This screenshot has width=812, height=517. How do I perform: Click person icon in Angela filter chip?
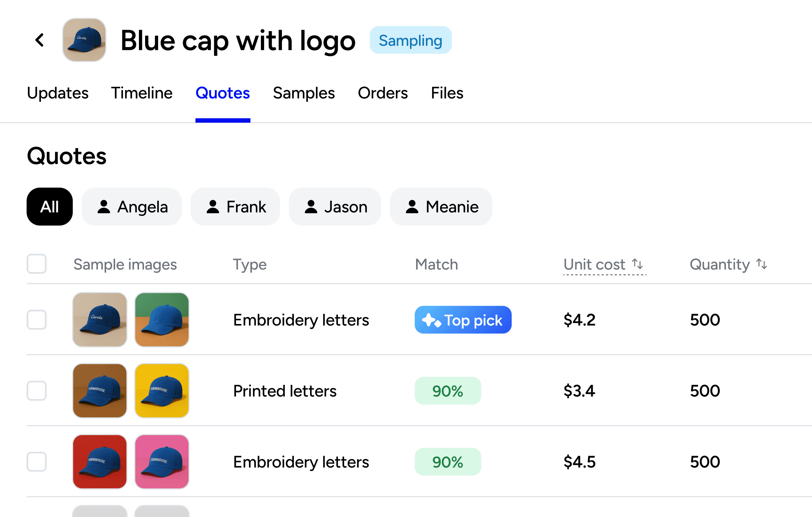coord(104,207)
